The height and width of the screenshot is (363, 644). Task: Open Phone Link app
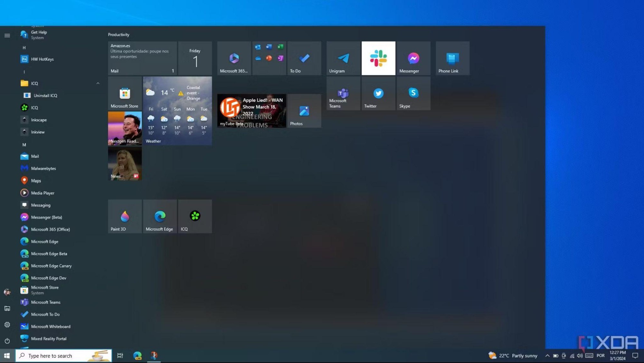pyautogui.click(x=452, y=58)
